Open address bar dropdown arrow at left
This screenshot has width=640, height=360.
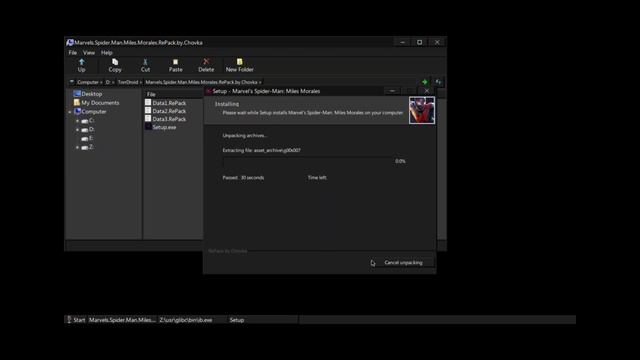[72, 82]
